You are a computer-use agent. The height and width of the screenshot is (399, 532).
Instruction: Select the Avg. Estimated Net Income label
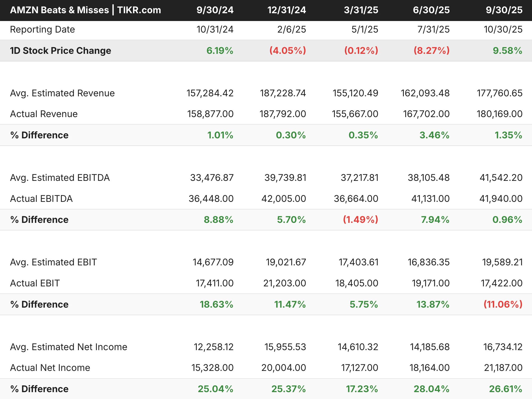click(x=68, y=347)
